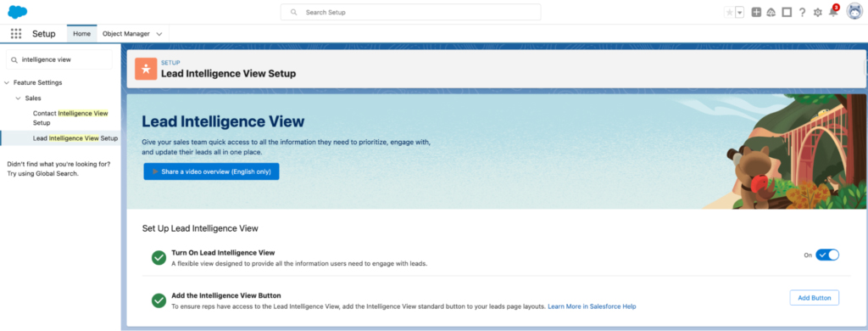Click the square Guidance Center icon

coord(787,12)
